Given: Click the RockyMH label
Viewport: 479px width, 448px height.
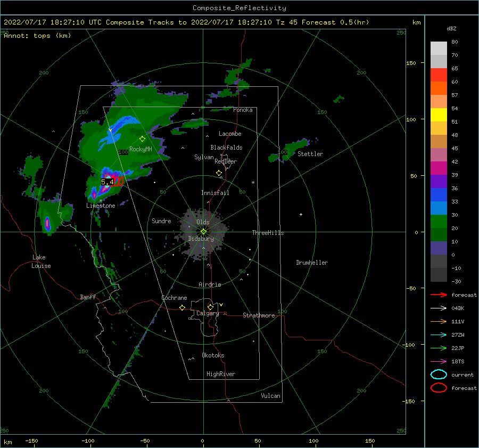Looking at the screenshot, I should click(141, 149).
